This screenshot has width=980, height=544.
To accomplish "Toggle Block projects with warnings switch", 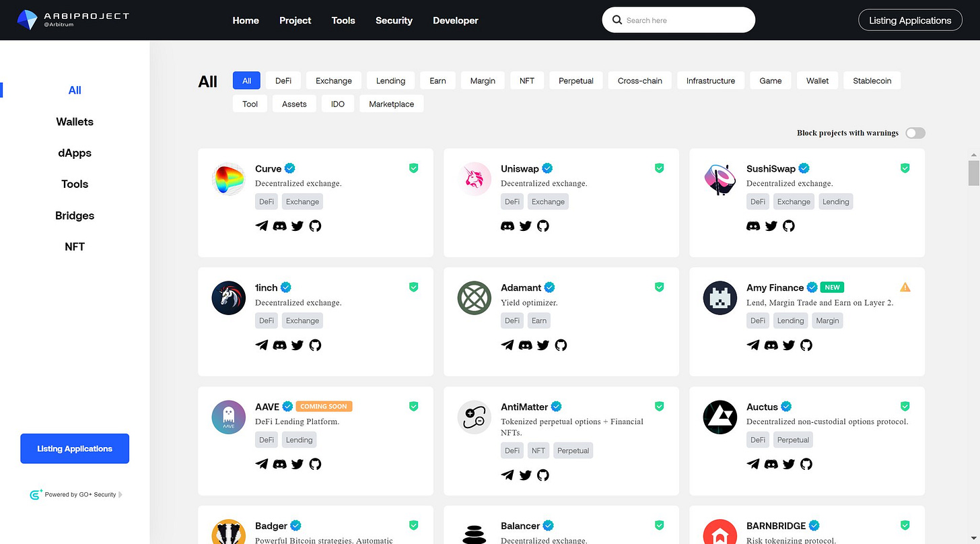I will tap(915, 133).
